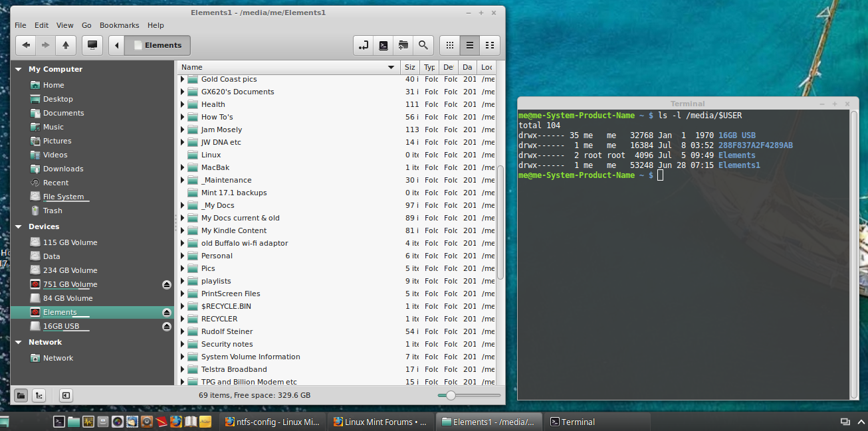868x431 pixels.
Task: Switch to compact view
Action: [490, 45]
